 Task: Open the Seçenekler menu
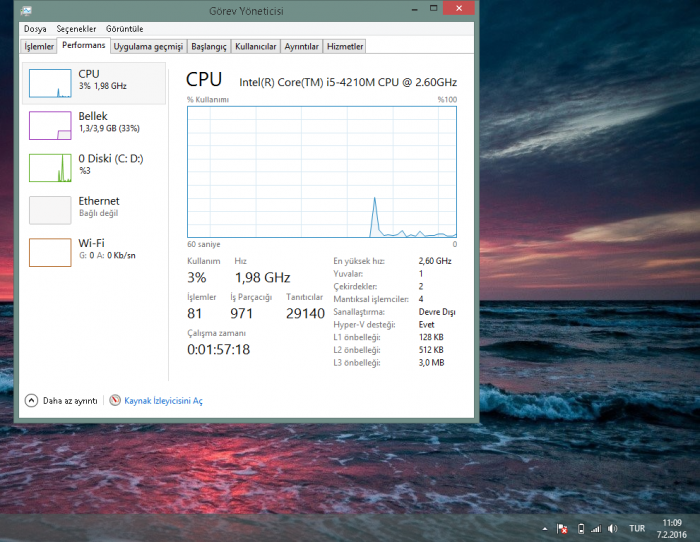(x=76, y=29)
